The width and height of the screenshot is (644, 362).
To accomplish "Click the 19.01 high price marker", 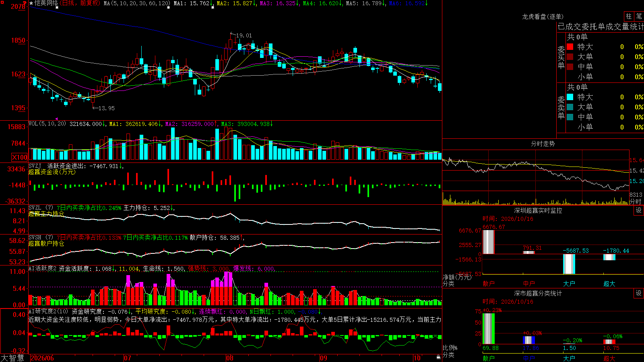I will click(x=244, y=35).
